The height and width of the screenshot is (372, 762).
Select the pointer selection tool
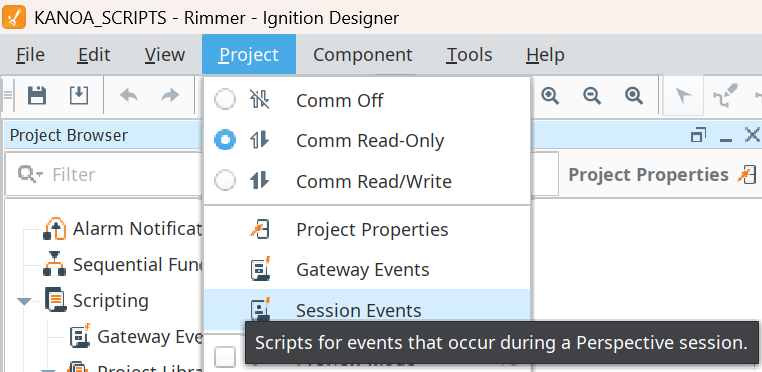pos(683,96)
